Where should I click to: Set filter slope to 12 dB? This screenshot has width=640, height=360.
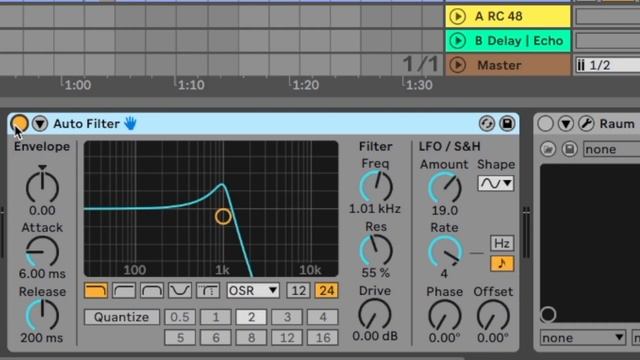coord(298,291)
